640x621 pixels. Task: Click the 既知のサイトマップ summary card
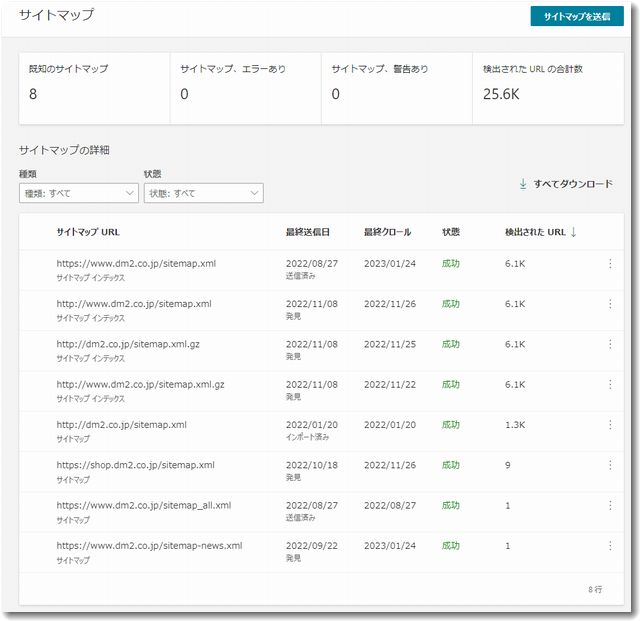[95, 82]
